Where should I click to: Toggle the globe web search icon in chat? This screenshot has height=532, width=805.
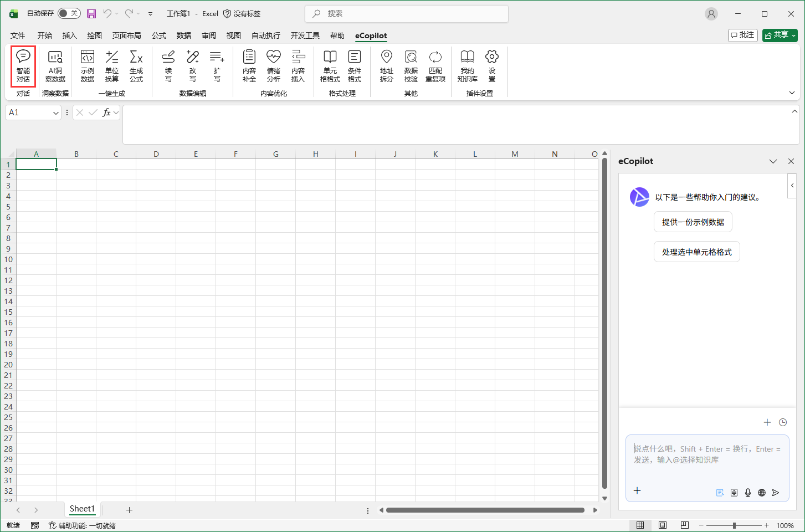(762, 493)
